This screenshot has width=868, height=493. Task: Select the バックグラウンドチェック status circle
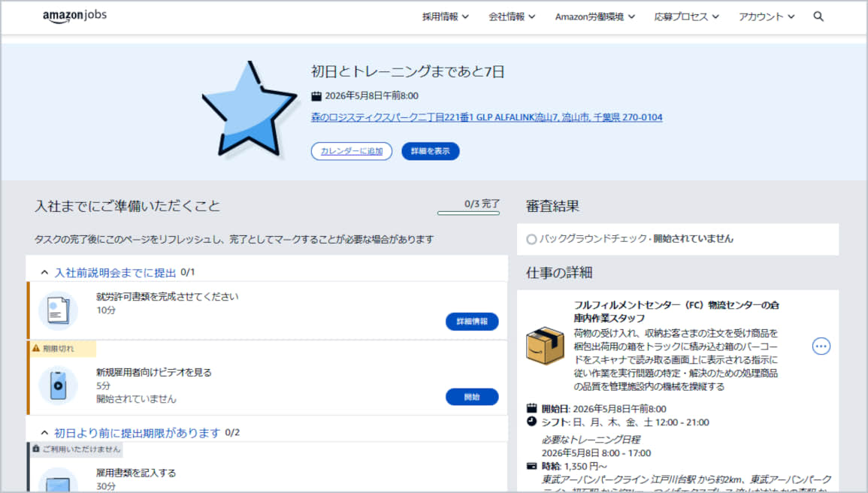coord(531,239)
